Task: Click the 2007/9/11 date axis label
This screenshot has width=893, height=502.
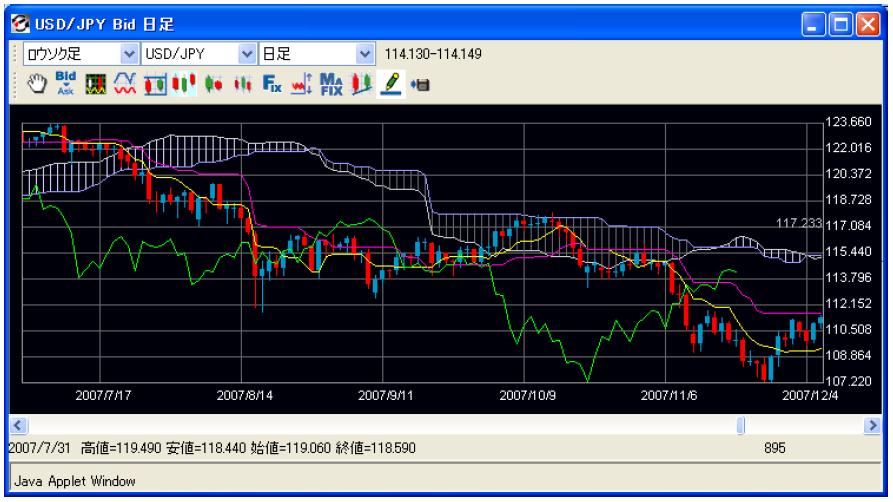Action: 386,395
